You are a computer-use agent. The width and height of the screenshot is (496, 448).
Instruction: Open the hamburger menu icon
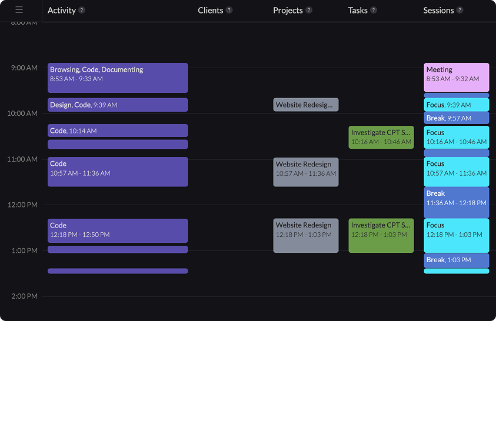pos(19,10)
